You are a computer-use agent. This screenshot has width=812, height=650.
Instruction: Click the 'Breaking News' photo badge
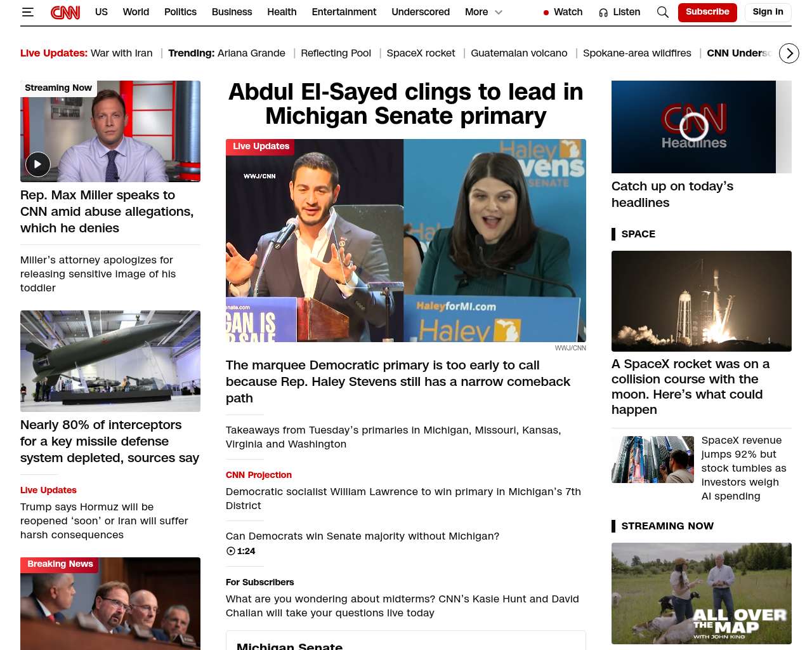(60, 564)
